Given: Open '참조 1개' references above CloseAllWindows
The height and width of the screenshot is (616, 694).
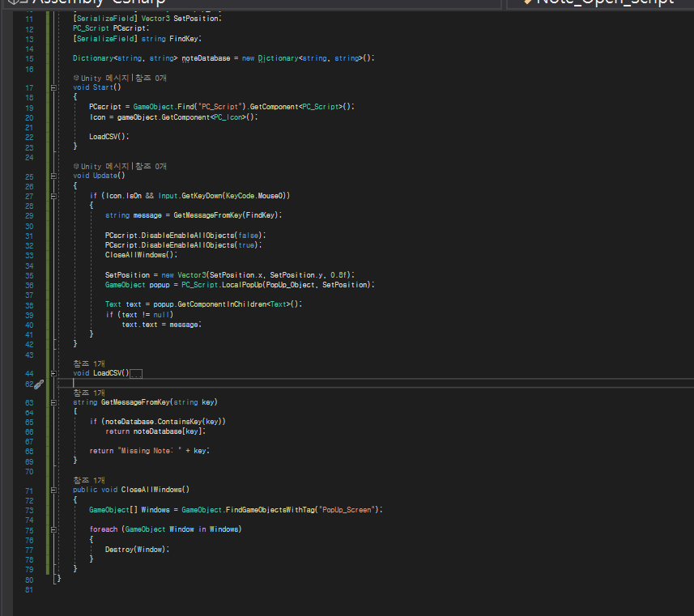Looking at the screenshot, I should tap(89, 480).
